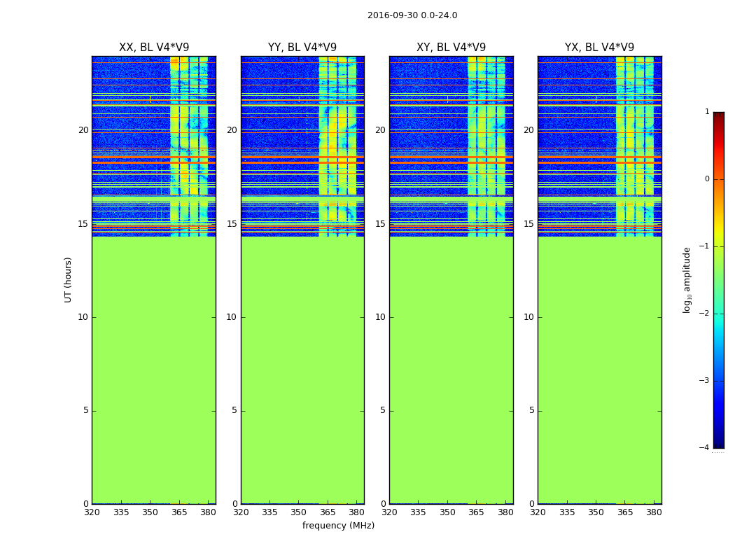
Task: Click the thick red horizontal stripe in XY panel
Action: tap(451, 162)
